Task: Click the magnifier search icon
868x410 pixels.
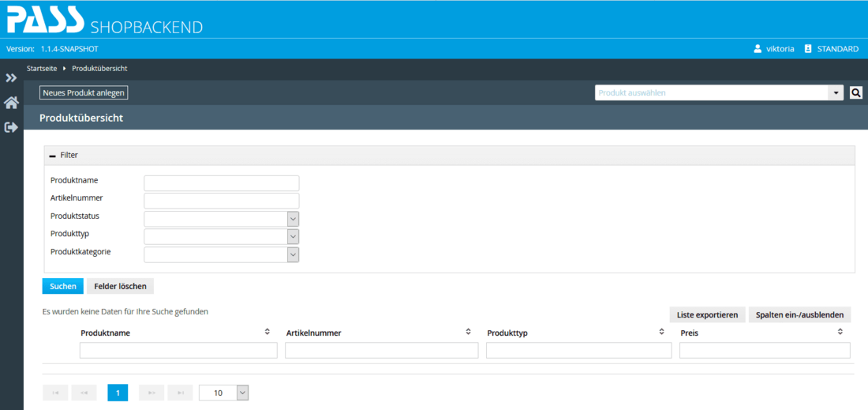Action: click(856, 93)
